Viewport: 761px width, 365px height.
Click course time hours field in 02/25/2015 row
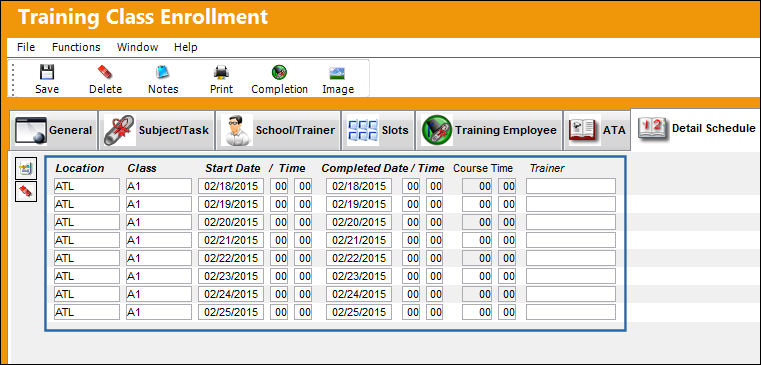coord(477,312)
